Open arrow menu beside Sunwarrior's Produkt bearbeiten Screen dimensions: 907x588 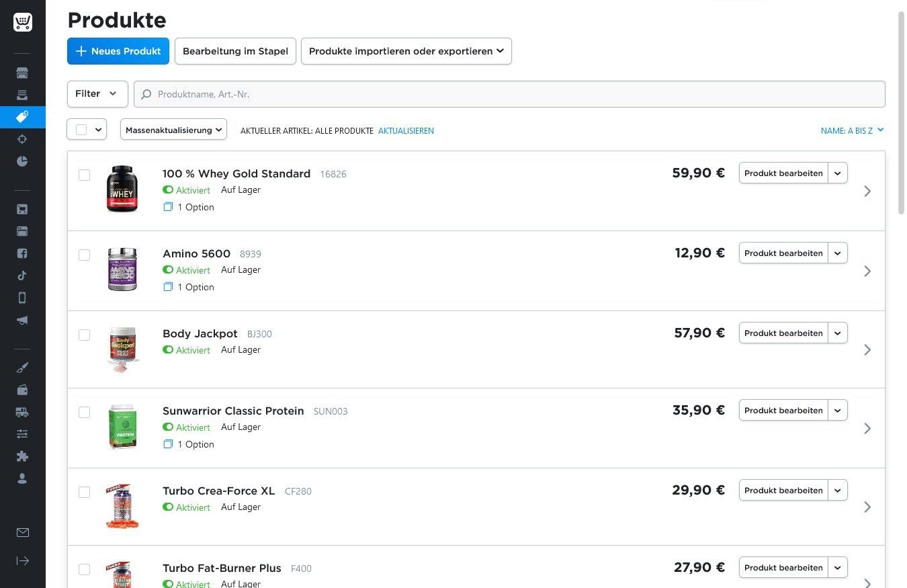tap(837, 411)
